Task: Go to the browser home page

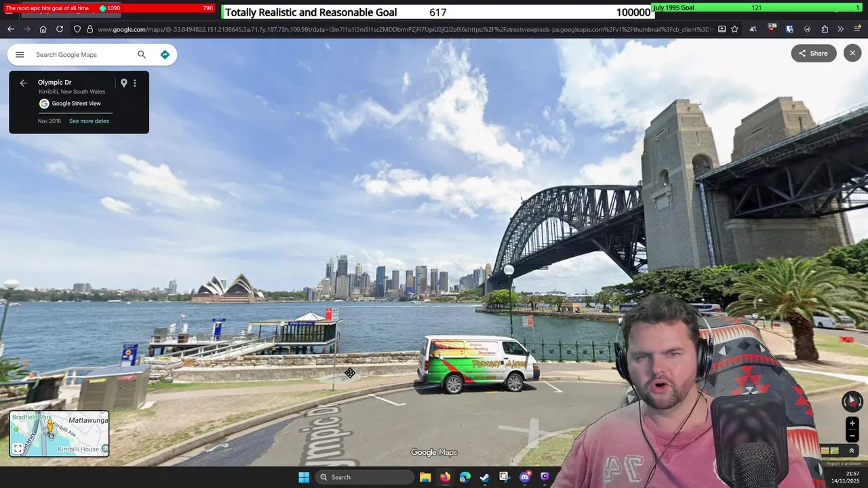Action: (43, 29)
